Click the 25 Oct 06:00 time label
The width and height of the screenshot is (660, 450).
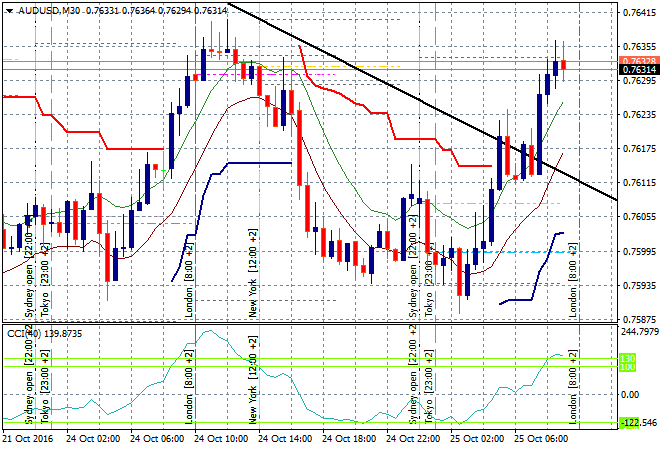tap(541, 439)
